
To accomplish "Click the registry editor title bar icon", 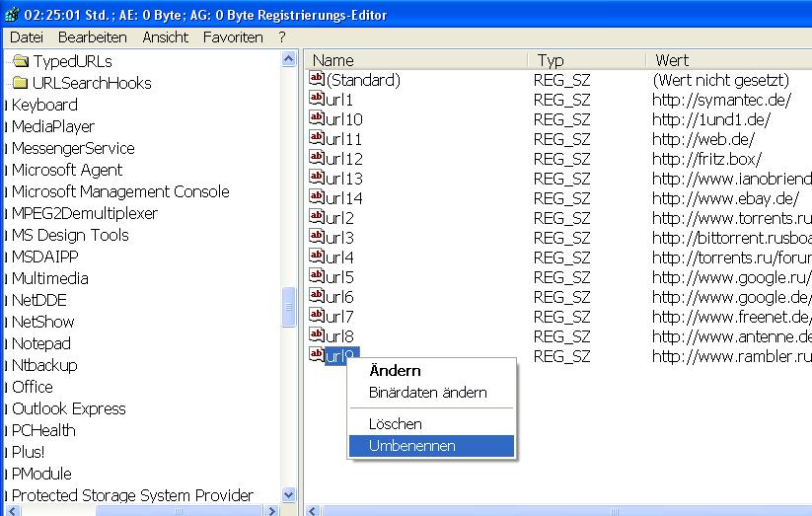I will click(x=11, y=15).
